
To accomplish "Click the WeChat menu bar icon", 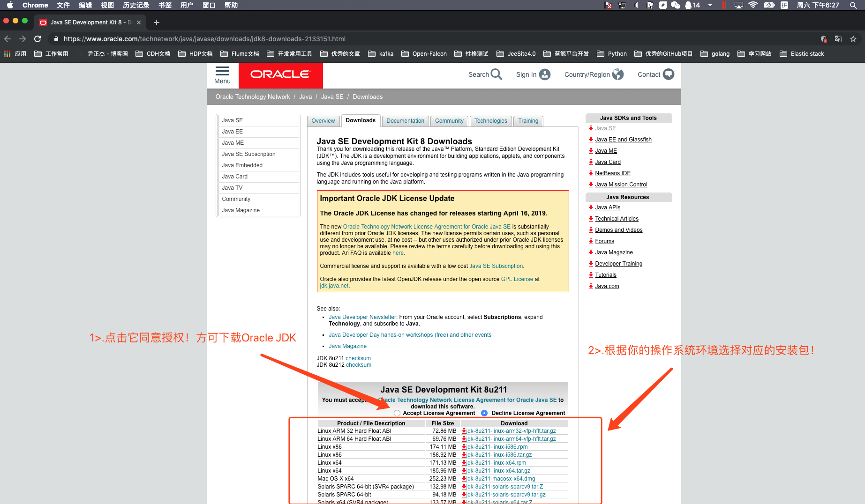I will pyautogui.click(x=676, y=5).
